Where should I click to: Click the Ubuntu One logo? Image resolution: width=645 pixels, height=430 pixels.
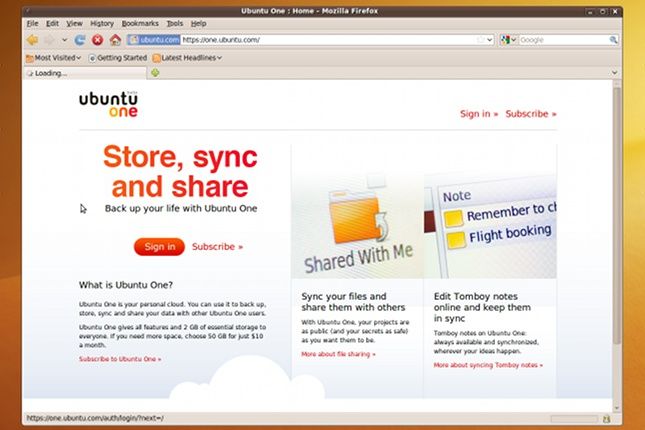(x=109, y=105)
